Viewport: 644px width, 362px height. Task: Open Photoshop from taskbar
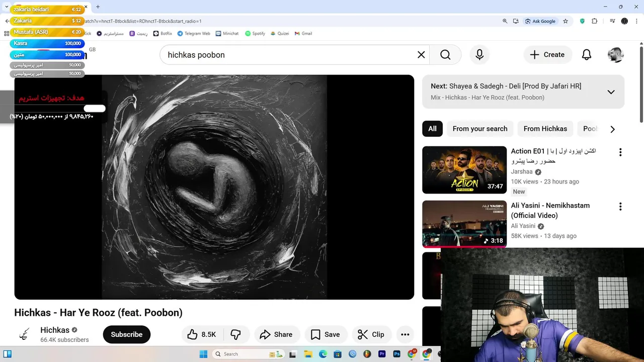click(396, 354)
